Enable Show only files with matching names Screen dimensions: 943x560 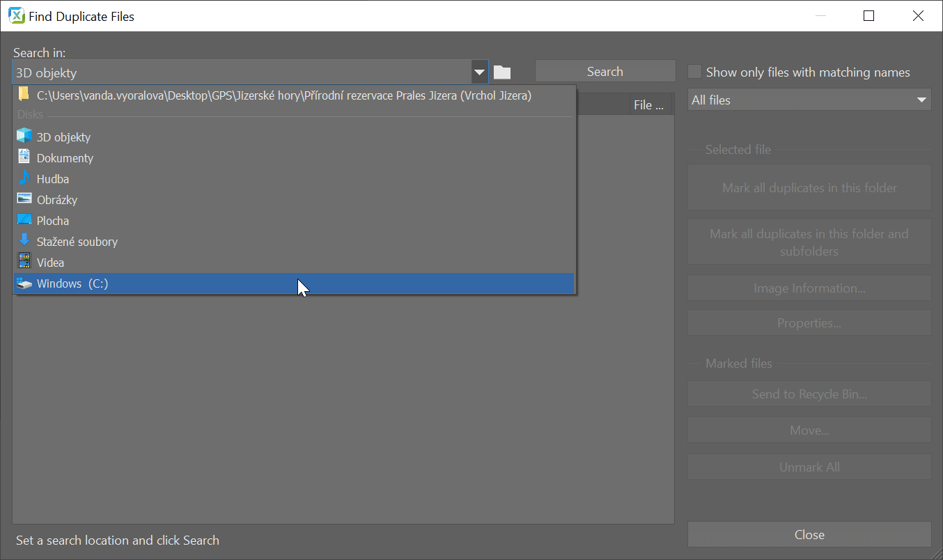coord(694,72)
